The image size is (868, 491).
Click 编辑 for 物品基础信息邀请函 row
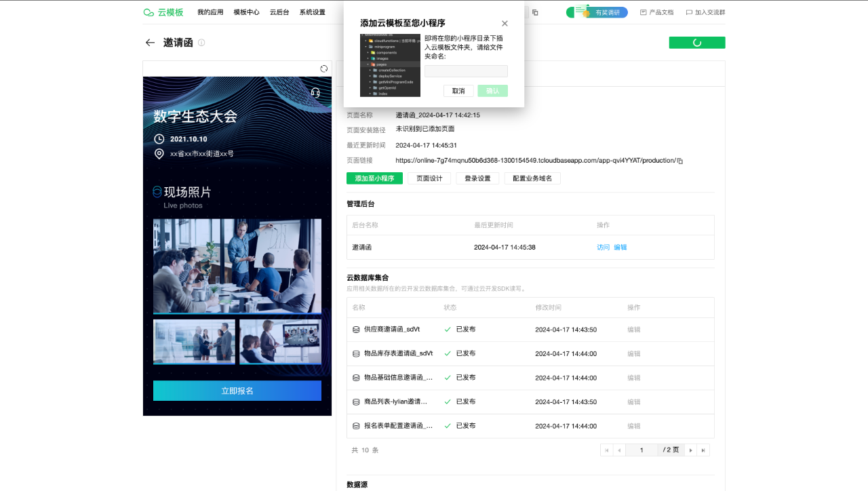(x=634, y=378)
